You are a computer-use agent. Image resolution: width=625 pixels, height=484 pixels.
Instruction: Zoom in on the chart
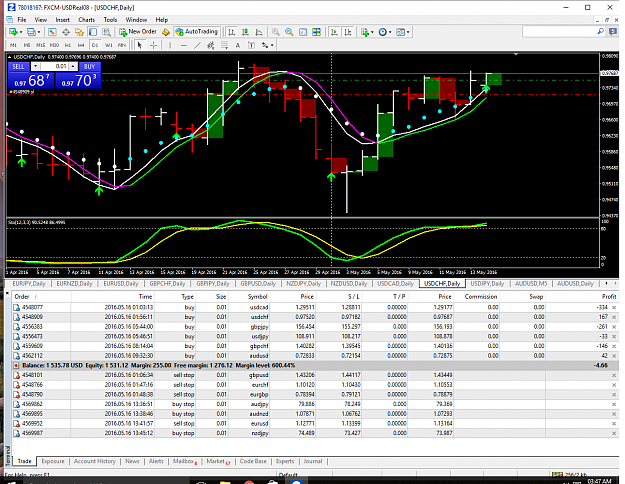pyautogui.click(x=275, y=32)
